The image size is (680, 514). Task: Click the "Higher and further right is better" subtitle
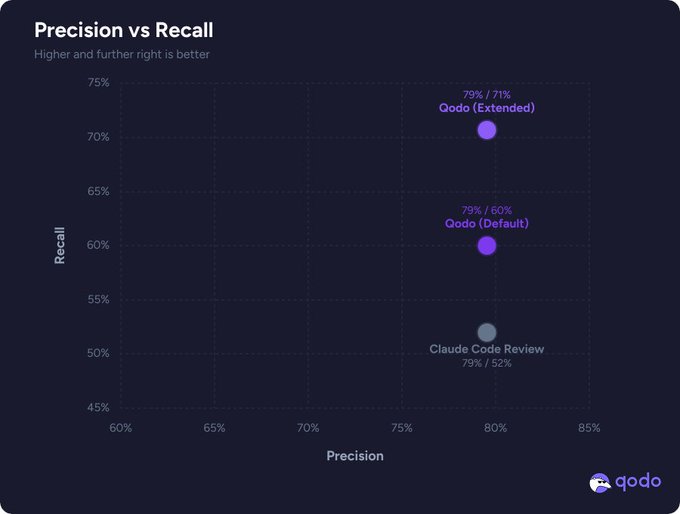point(122,54)
